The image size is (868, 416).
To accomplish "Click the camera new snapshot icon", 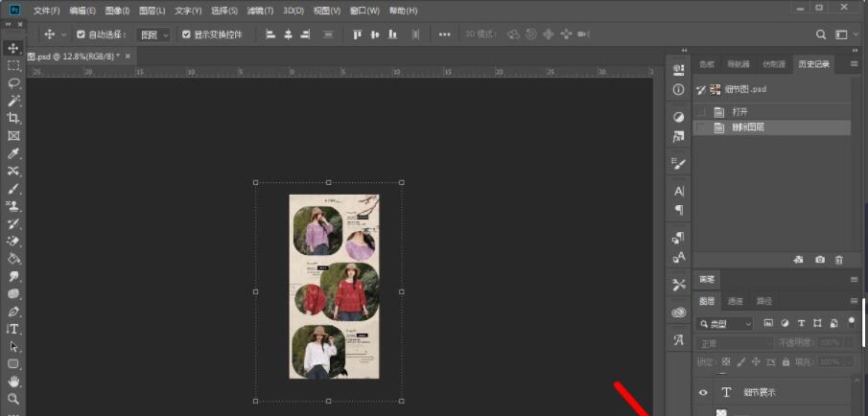I will pos(820,260).
